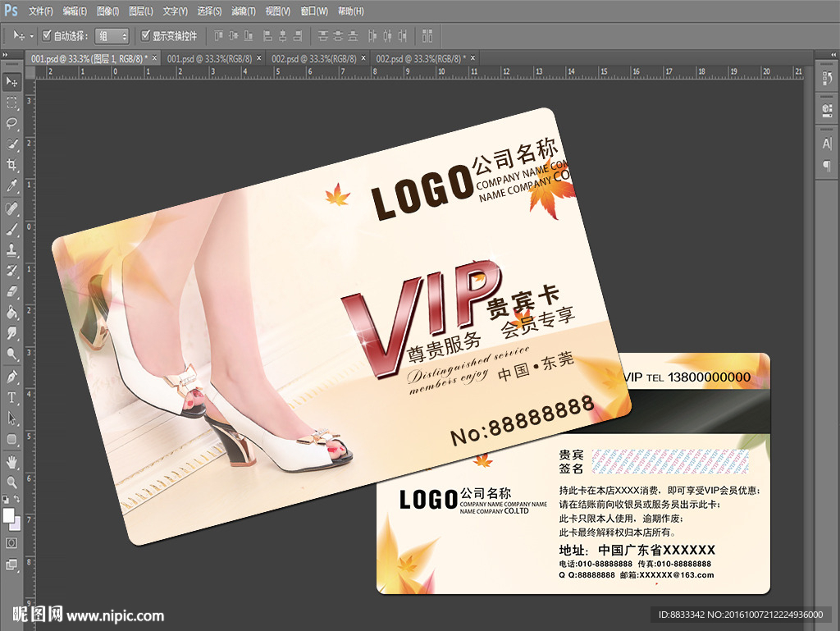840x631 pixels.
Task: Open the 文件(F) menu
Action: click(x=41, y=11)
